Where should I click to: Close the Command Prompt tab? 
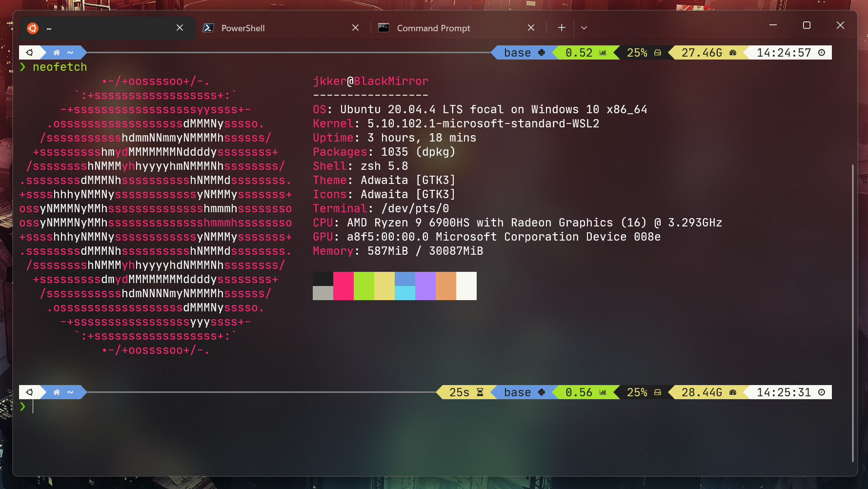tap(531, 28)
